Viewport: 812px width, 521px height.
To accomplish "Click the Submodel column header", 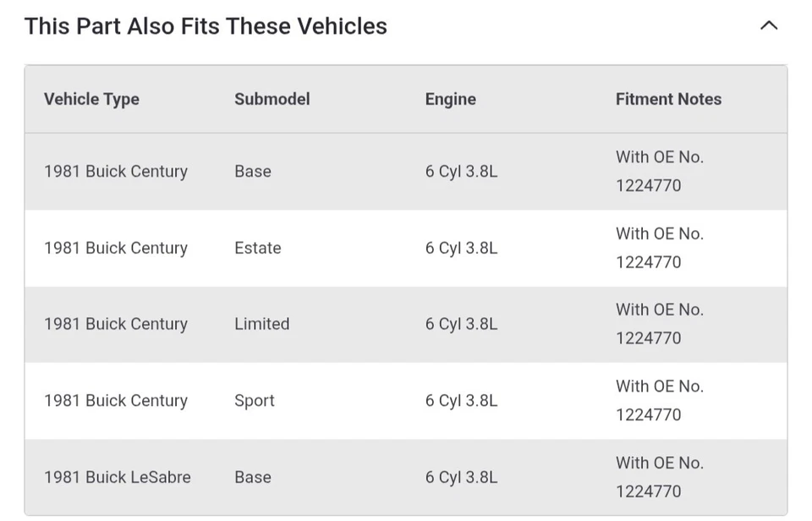I will point(272,99).
